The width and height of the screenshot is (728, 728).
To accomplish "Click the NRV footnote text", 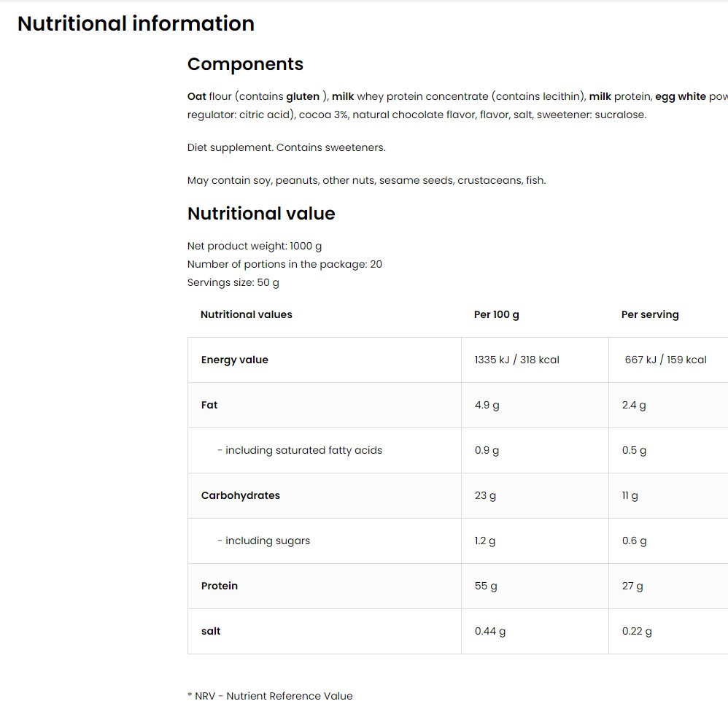I will pos(270,696).
